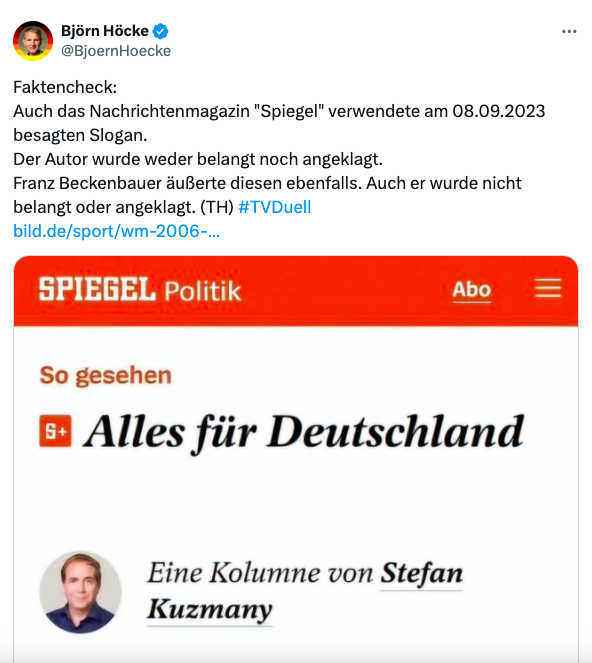The height and width of the screenshot is (663, 592).
Task: Click the SPIEGEL logo in the banner
Action: click(x=97, y=290)
